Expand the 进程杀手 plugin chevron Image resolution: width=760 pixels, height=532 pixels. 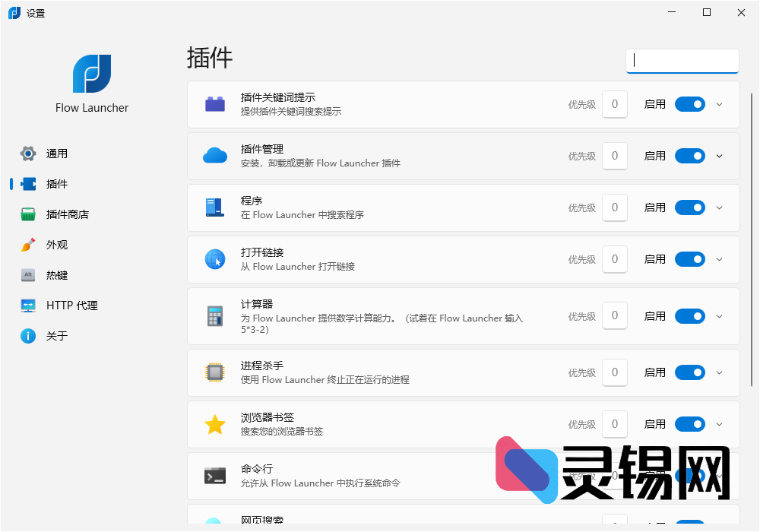click(720, 372)
